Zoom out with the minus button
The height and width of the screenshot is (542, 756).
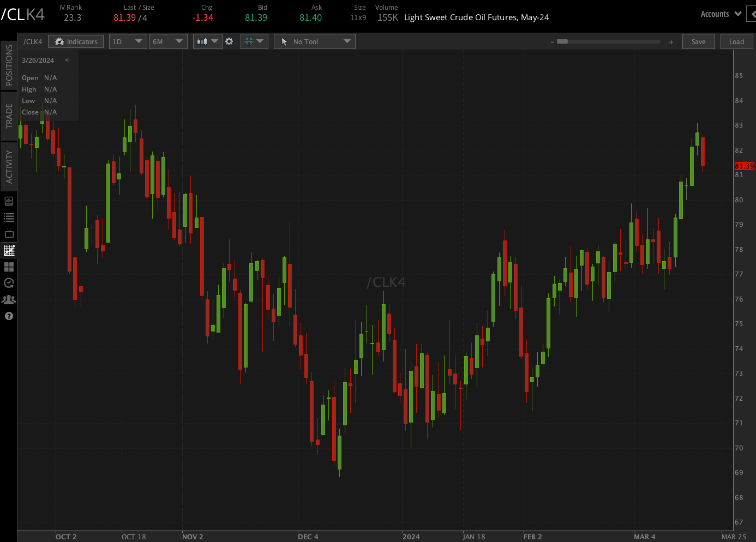pos(552,41)
